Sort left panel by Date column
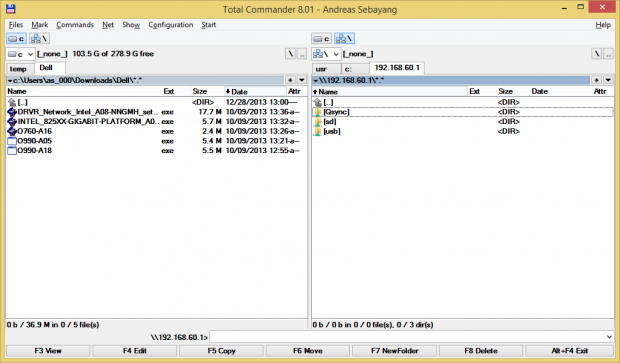Viewport: 620px width, 363px height. pos(255,91)
